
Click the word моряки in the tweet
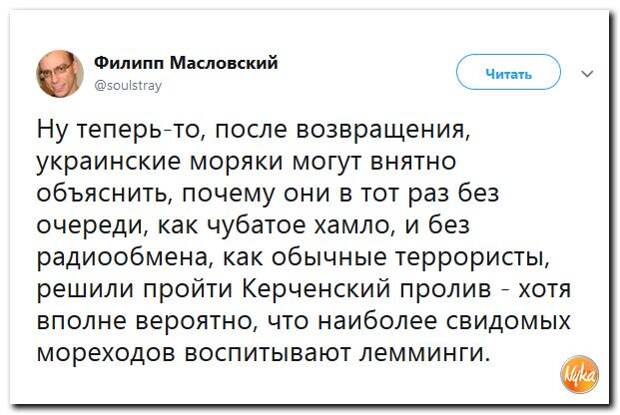tap(237, 162)
